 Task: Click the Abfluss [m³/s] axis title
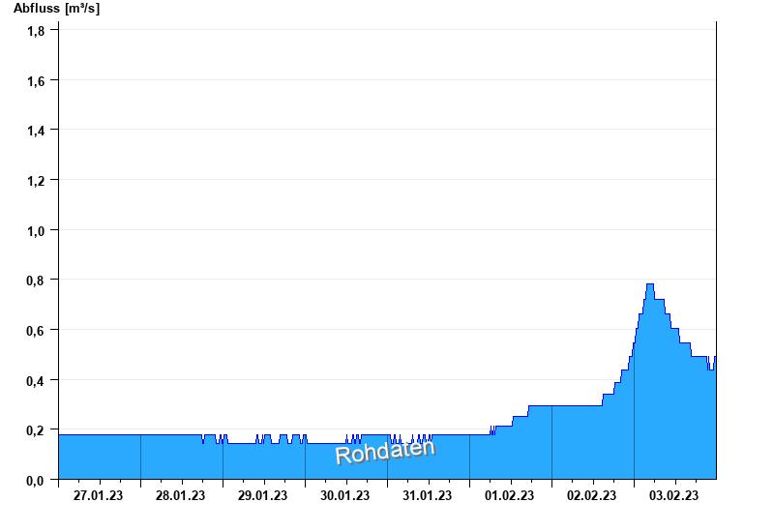click(x=56, y=9)
